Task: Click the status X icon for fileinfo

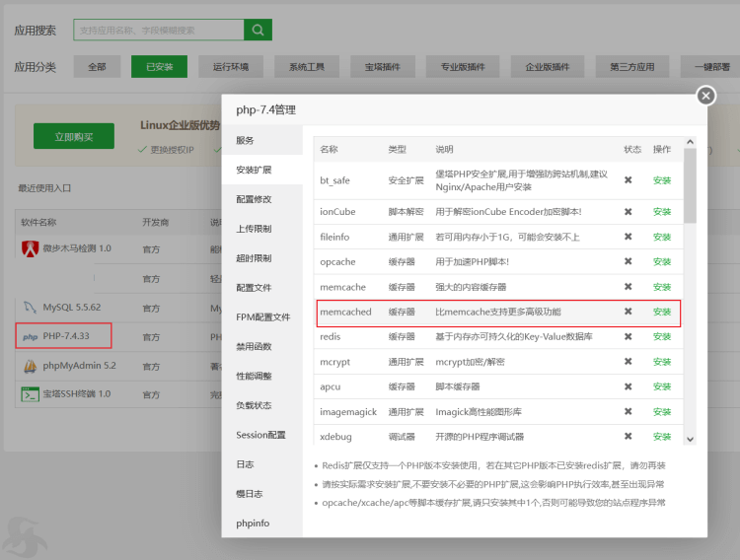Action: [628, 237]
